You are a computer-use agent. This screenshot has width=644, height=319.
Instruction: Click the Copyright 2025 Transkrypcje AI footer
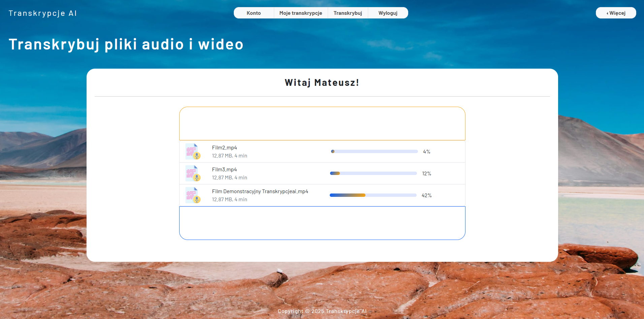[x=322, y=311]
